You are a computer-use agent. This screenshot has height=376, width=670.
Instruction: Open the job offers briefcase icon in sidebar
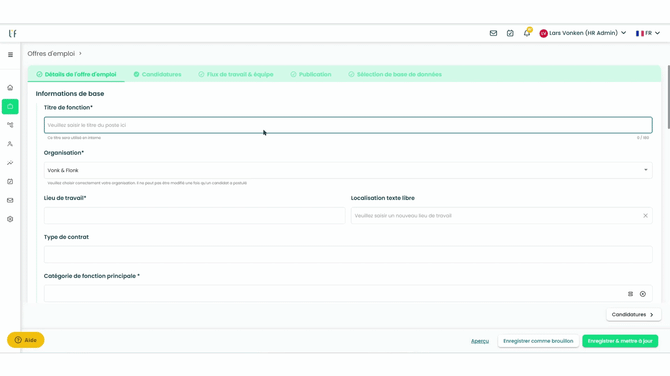coord(10,106)
